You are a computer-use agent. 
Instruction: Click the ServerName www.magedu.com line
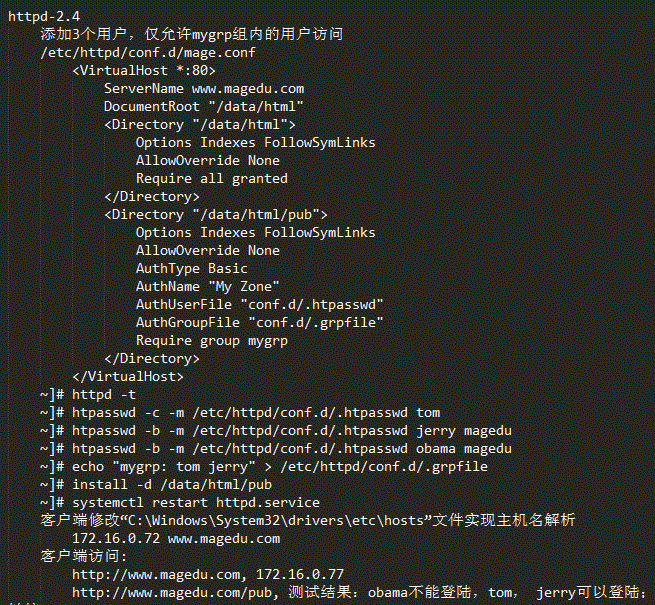tap(204, 89)
